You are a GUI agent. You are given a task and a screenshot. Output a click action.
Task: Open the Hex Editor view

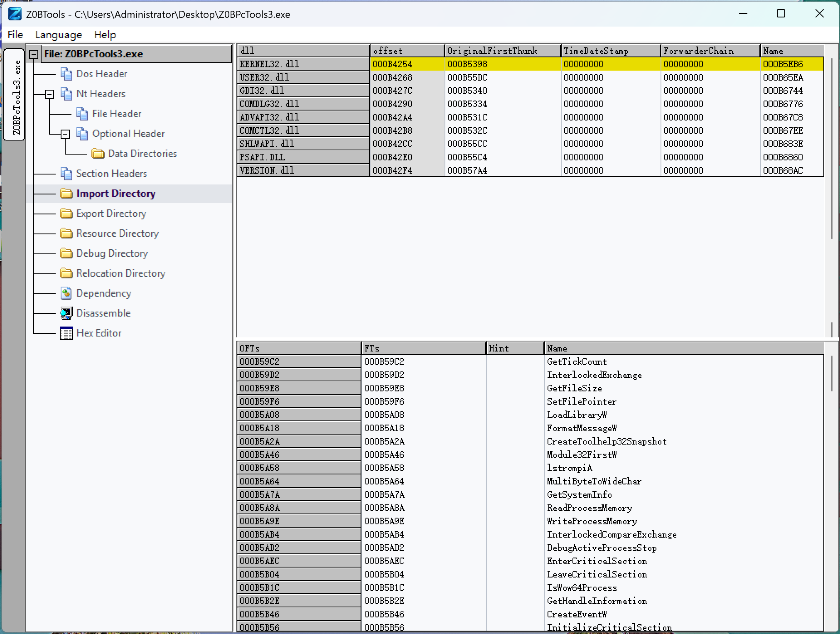coord(99,333)
